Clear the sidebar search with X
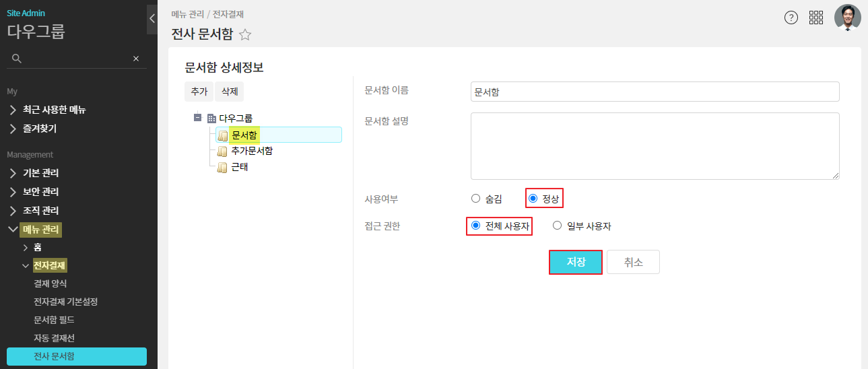 (x=136, y=59)
